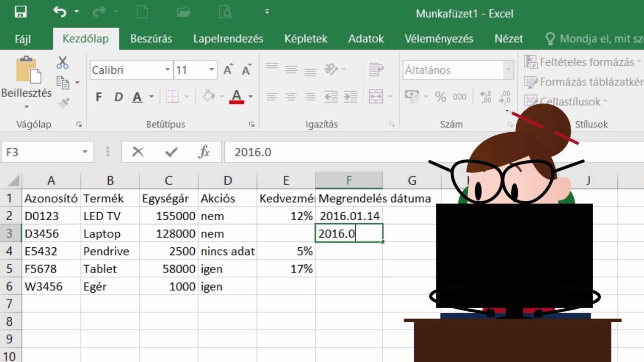Click the Beillesztés paste icon

pyautogui.click(x=29, y=70)
